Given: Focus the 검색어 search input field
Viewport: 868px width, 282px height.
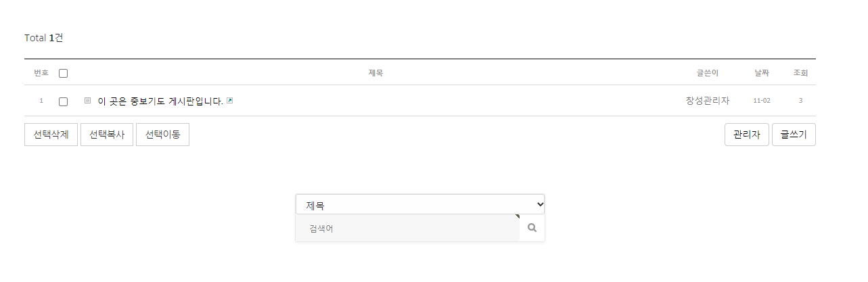Looking at the screenshot, I should (407, 229).
